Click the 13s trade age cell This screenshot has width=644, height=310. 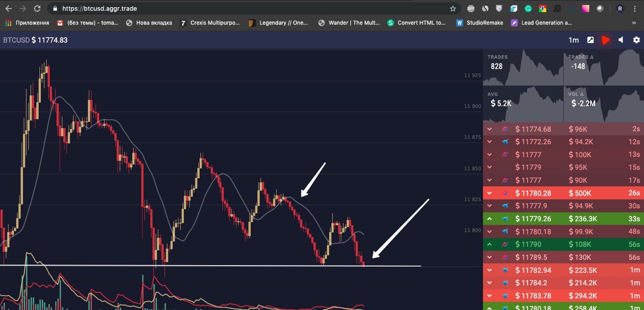click(634, 155)
